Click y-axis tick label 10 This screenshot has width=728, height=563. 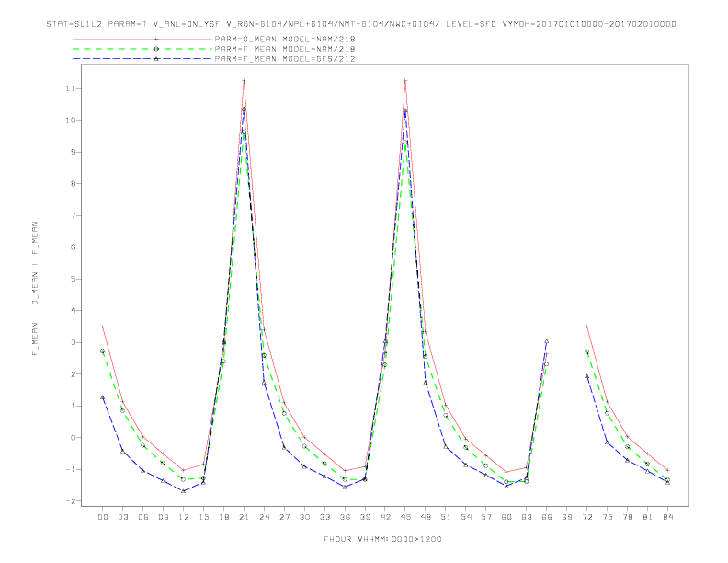click(71, 120)
